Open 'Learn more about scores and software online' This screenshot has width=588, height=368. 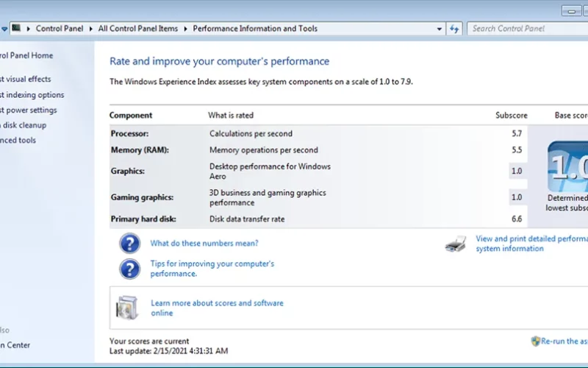(x=217, y=308)
